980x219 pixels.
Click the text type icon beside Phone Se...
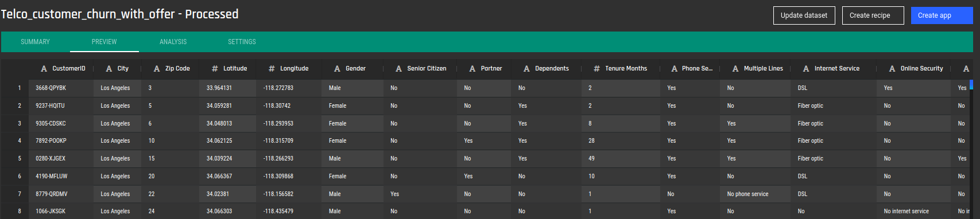pos(674,69)
